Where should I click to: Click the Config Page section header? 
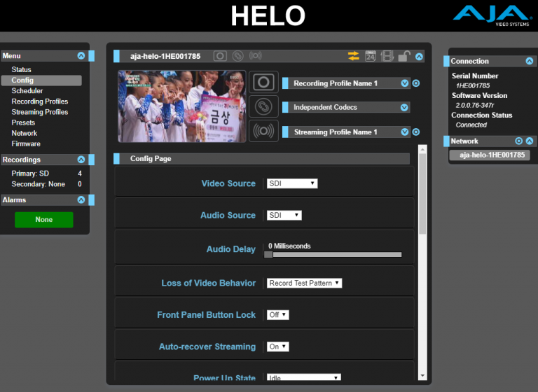click(261, 158)
